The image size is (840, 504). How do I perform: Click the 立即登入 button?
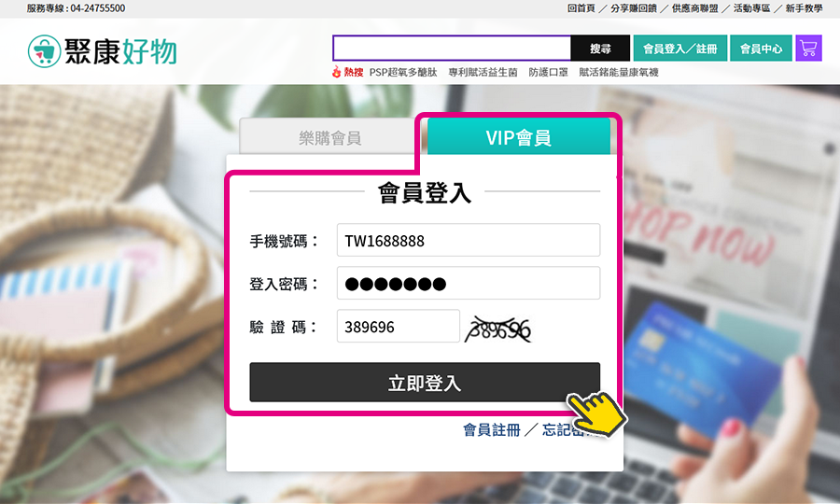pyautogui.click(x=425, y=383)
